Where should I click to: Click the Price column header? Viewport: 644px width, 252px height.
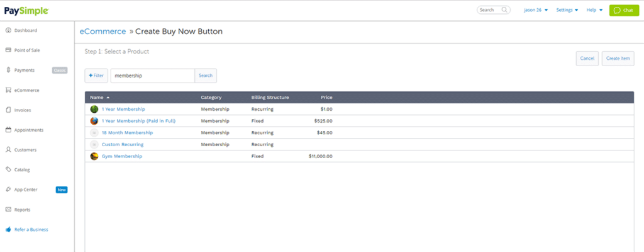(x=327, y=98)
